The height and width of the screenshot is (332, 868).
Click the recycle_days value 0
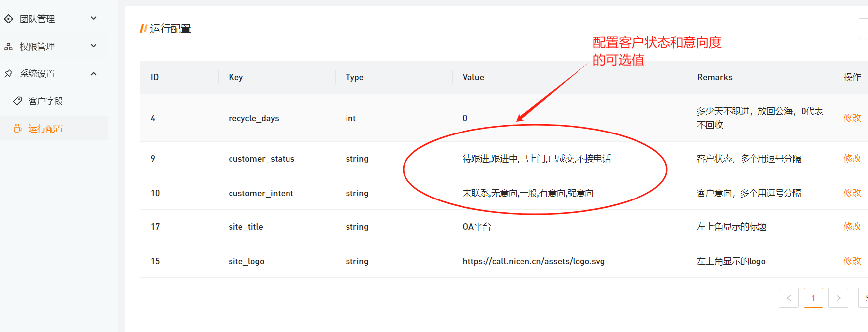click(465, 118)
